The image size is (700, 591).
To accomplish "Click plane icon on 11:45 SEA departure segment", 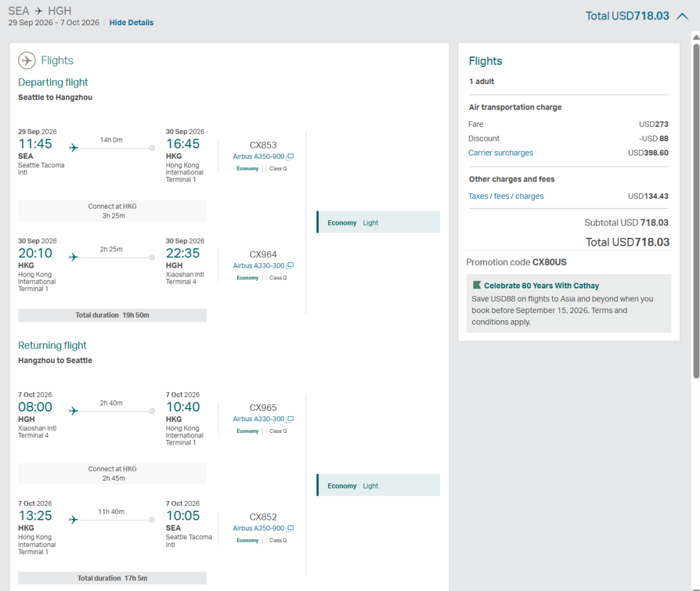I will coord(74,148).
